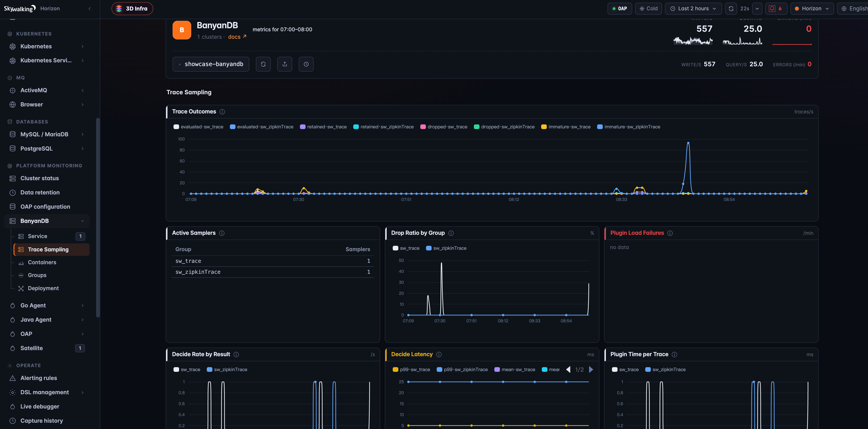Open BanyanDB Deployment submenu item
Viewport: 868px width, 429px height.
click(x=51, y=288)
